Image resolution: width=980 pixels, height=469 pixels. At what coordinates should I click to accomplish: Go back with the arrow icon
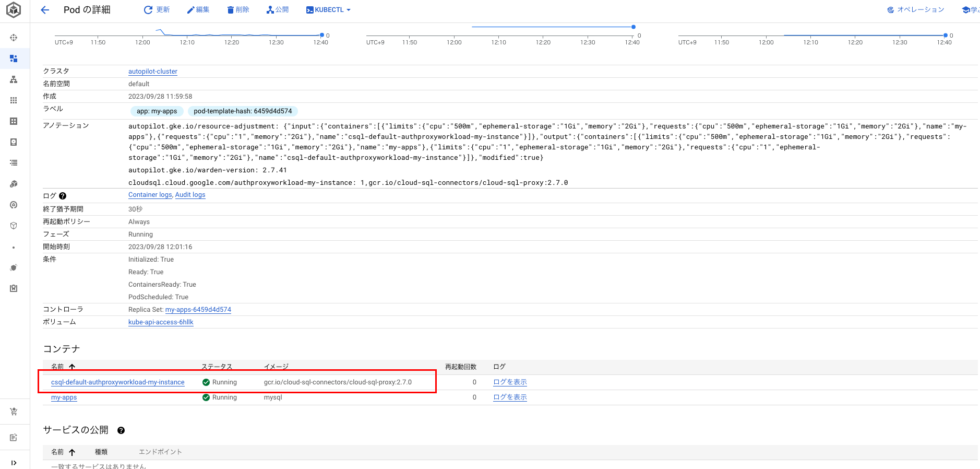(45, 10)
